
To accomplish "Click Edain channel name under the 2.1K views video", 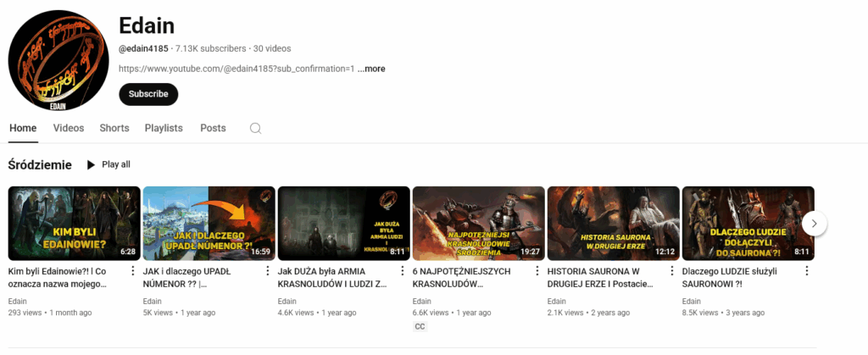I will (557, 302).
